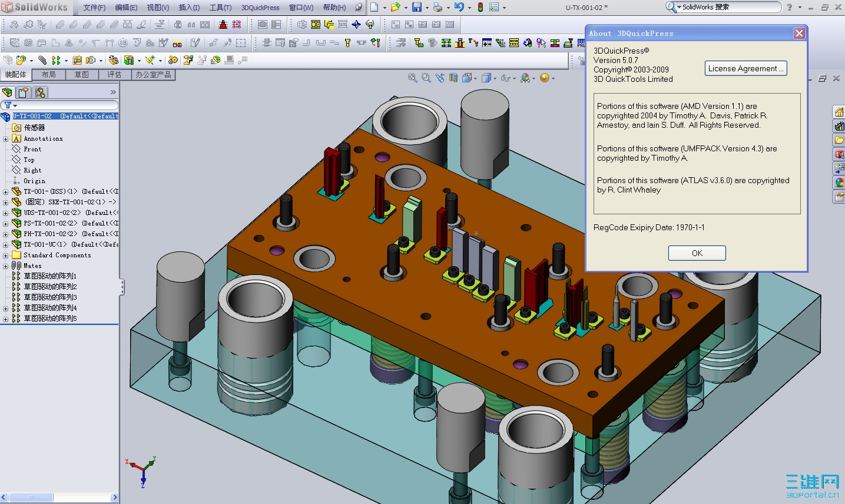Click the Linear Component Pattern icon

coord(57,60)
